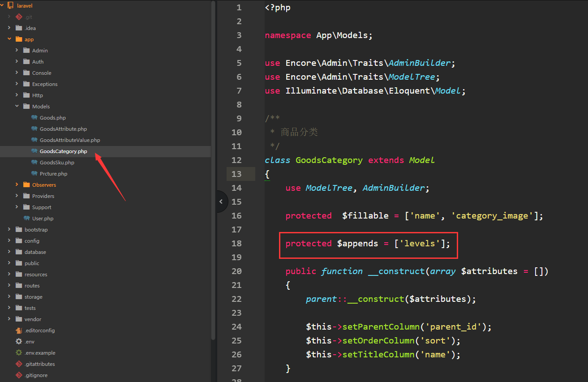The width and height of the screenshot is (588, 382).
Task: Click the .git repository icon
Action: point(19,17)
